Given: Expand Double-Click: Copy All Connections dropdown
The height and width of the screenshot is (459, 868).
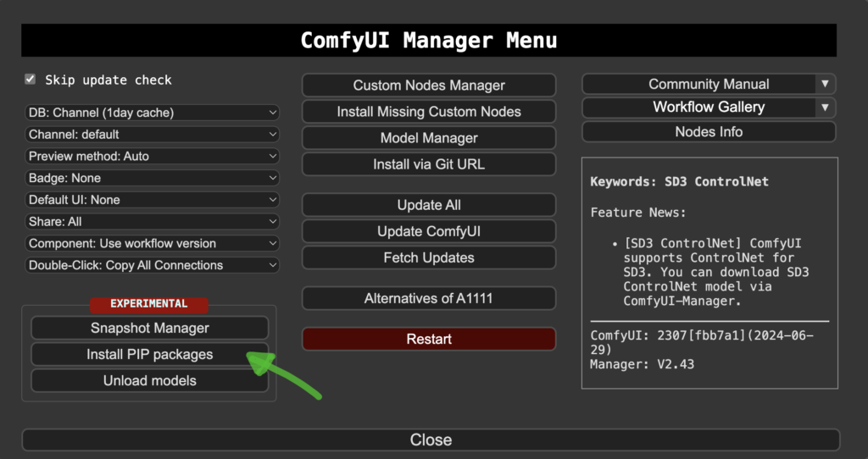Looking at the screenshot, I should coord(152,265).
